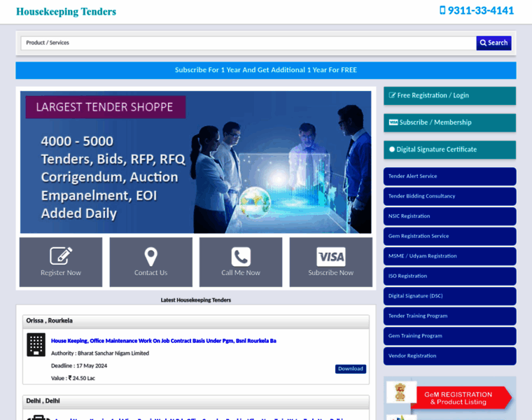Image resolution: width=532 pixels, height=420 pixels.
Task: Click the Value 24.50 Lac text
Action: (x=73, y=378)
